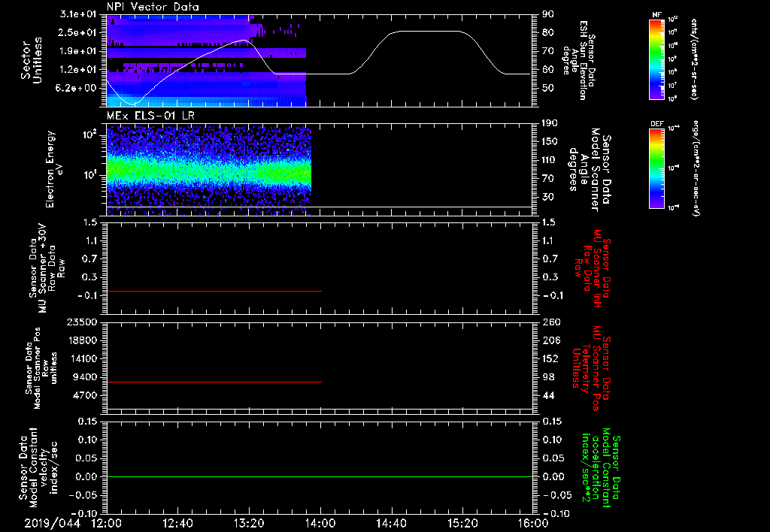Screen dimensions: 770x532
Task: Click the 'Model Scanner Pos Raw' axis title
Action: point(41,368)
